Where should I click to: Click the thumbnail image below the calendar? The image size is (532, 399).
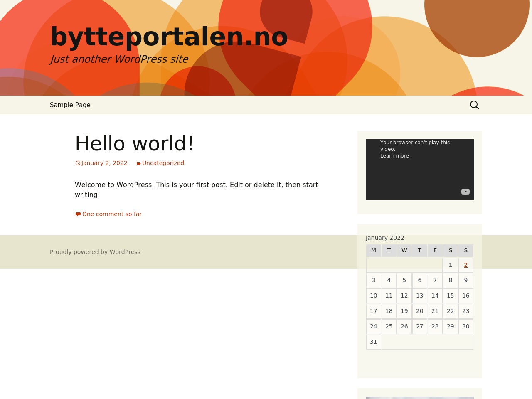click(420, 398)
